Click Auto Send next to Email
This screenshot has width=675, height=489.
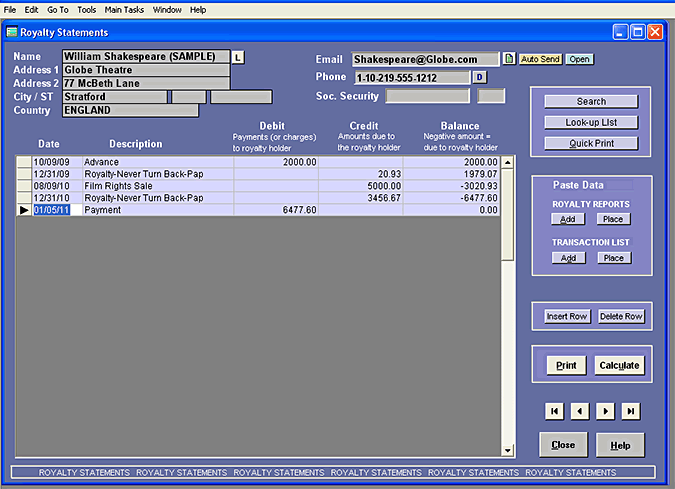tap(540, 59)
